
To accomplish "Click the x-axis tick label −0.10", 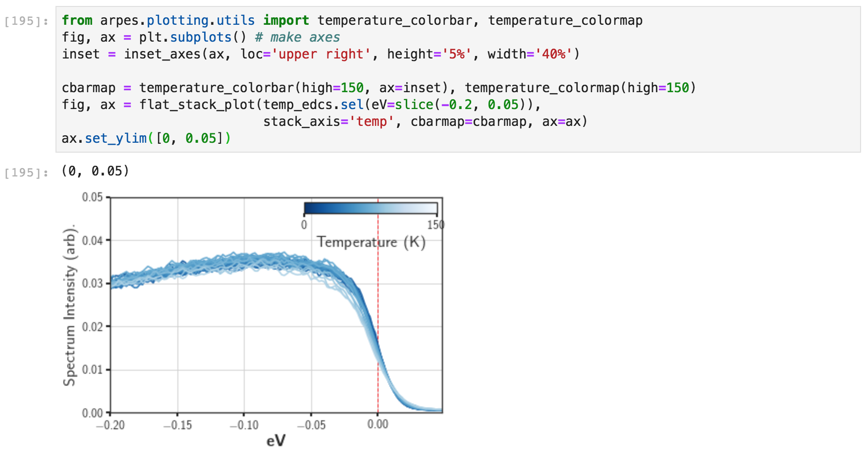I will pos(244,425).
